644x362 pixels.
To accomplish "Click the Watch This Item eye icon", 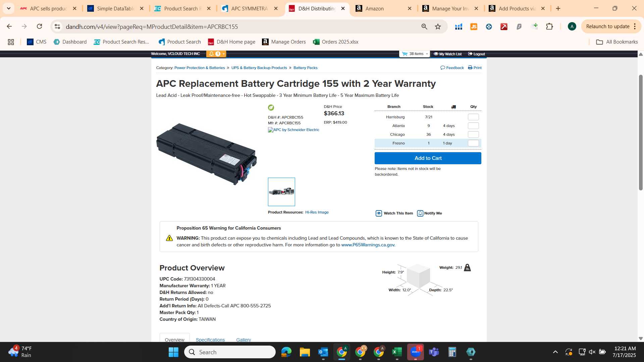I will point(379,213).
